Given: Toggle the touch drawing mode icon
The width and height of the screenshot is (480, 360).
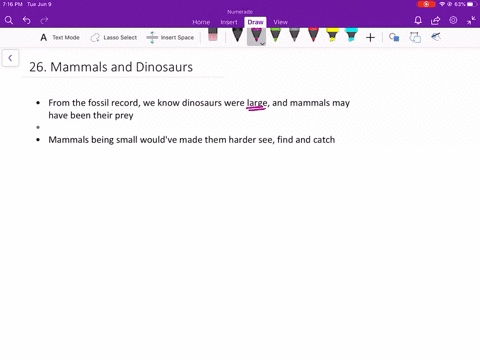Looking at the screenshot, I should tap(436, 37).
